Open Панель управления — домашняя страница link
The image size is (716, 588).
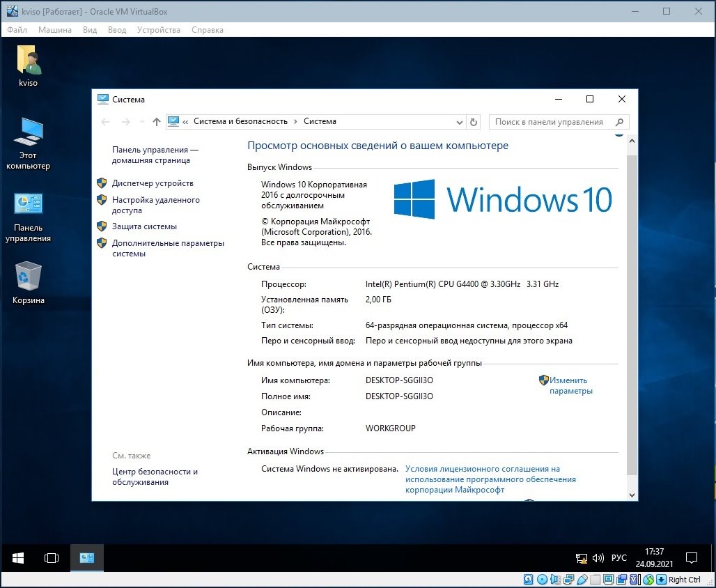pos(155,155)
